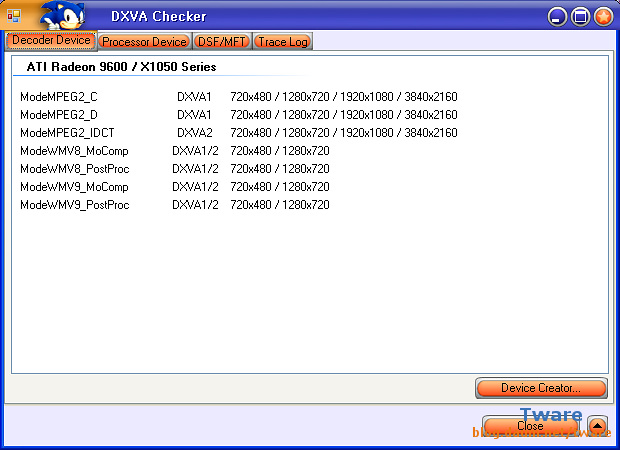This screenshot has width=620, height=450.
Task: Open the Processor Device tab
Action: tap(144, 42)
